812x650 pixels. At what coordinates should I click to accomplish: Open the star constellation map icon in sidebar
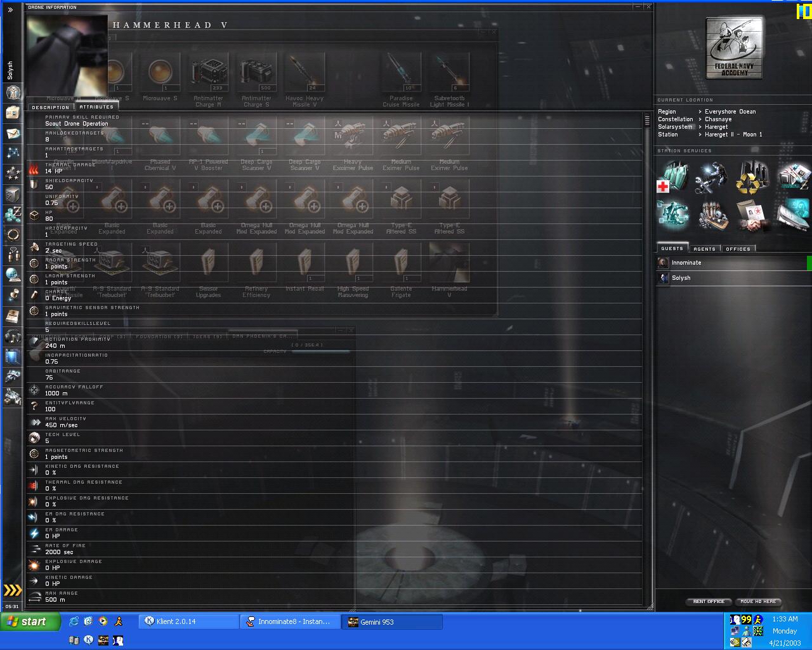pos(12,153)
